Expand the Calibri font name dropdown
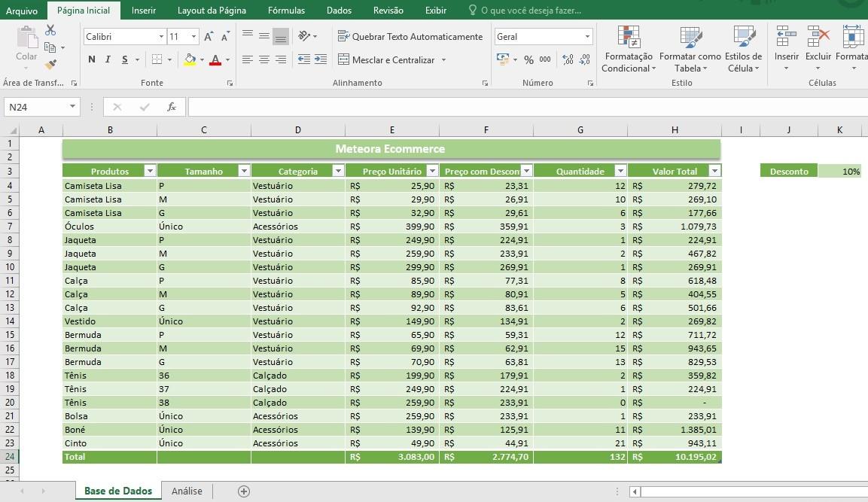 [x=161, y=37]
